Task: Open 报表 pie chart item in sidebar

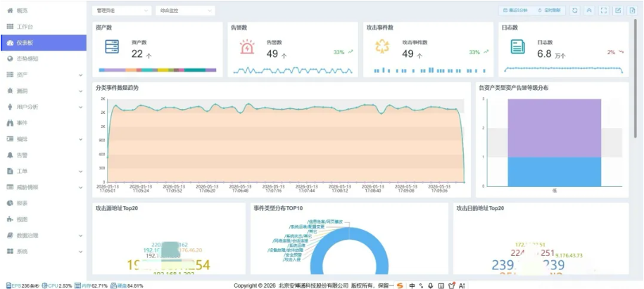Action: (43, 203)
